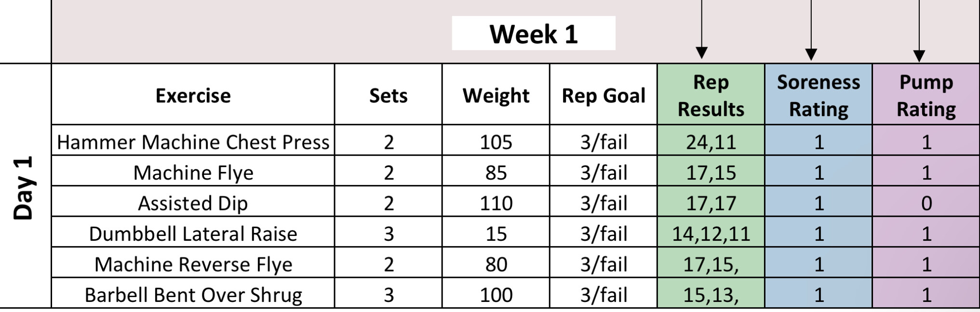The height and width of the screenshot is (312, 980).
Task: Click the weight cell showing 105
Action: pos(496,142)
